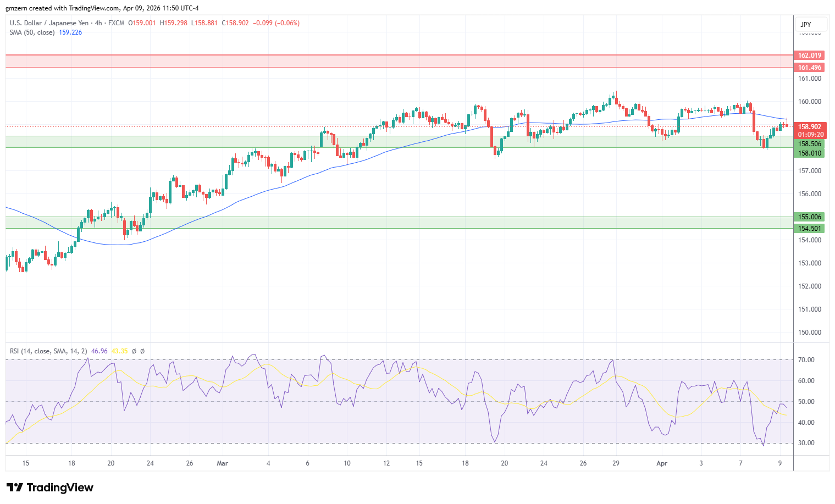Click the high price H159.298

pos(173,23)
